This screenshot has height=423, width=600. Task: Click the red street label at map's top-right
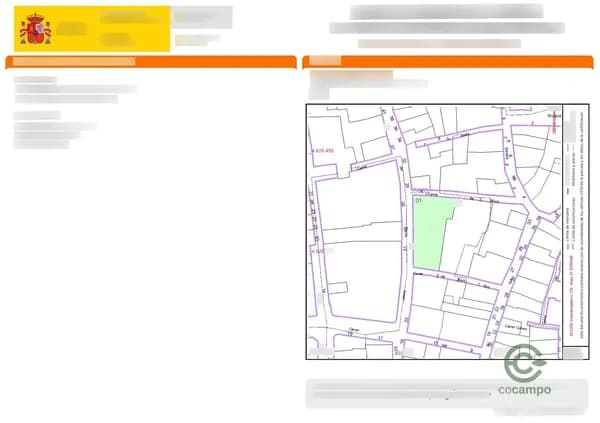(555, 116)
